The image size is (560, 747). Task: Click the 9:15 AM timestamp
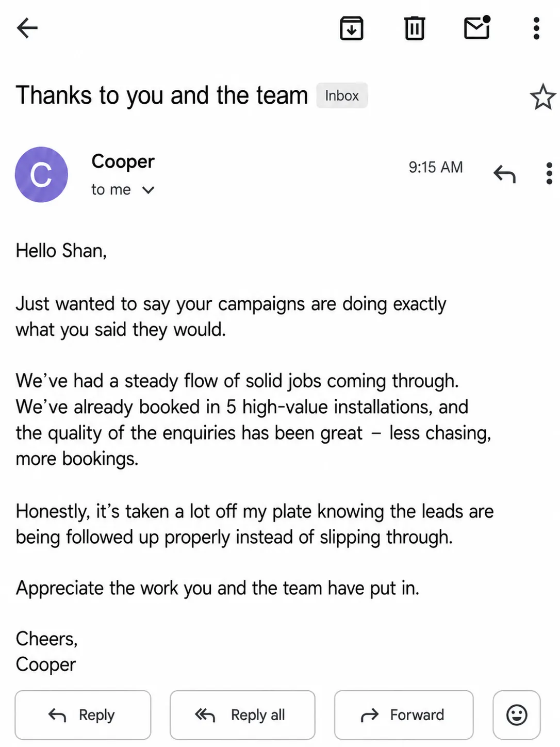point(436,167)
